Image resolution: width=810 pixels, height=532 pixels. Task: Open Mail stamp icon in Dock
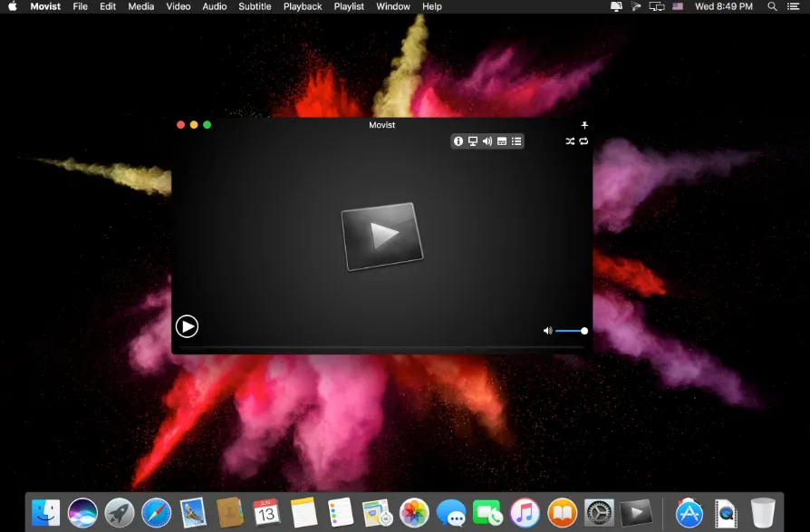click(x=193, y=512)
